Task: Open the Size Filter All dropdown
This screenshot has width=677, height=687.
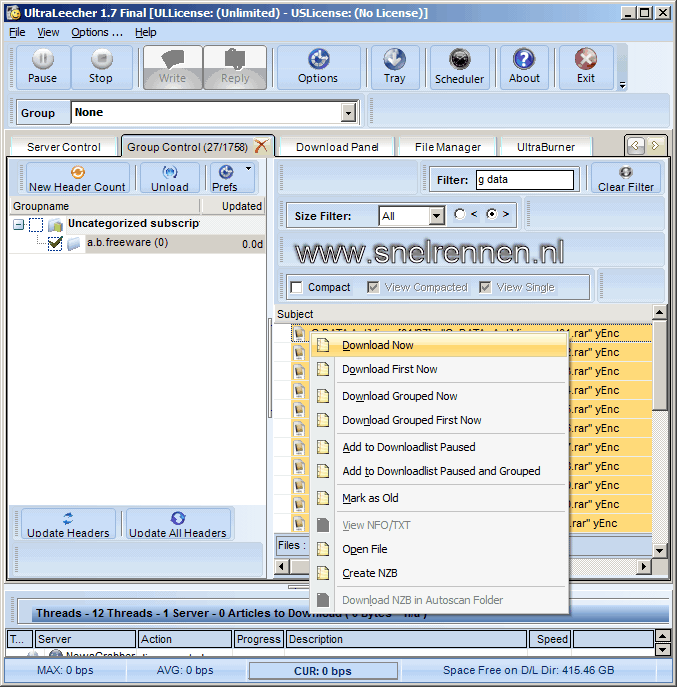Action: click(436, 216)
